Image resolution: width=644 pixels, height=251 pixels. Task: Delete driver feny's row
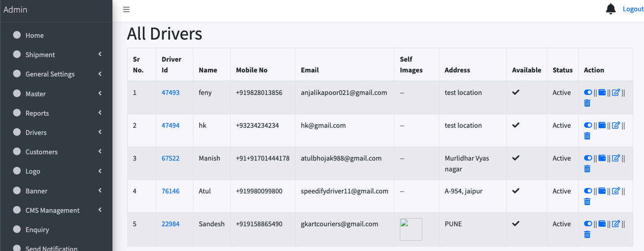click(x=587, y=103)
